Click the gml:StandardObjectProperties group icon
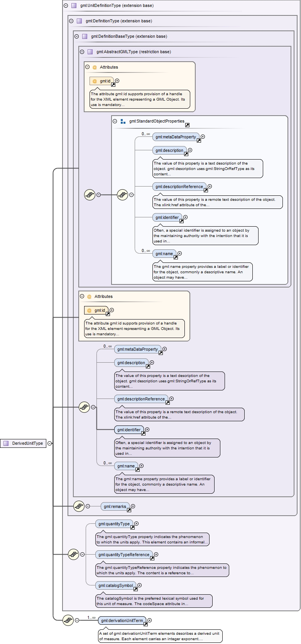The width and height of the screenshot is (301, 644). tap(123, 121)
